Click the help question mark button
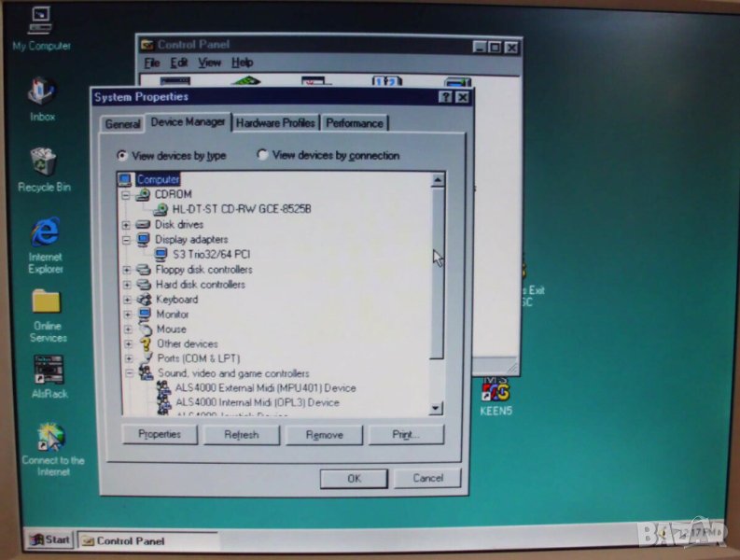 446,97
